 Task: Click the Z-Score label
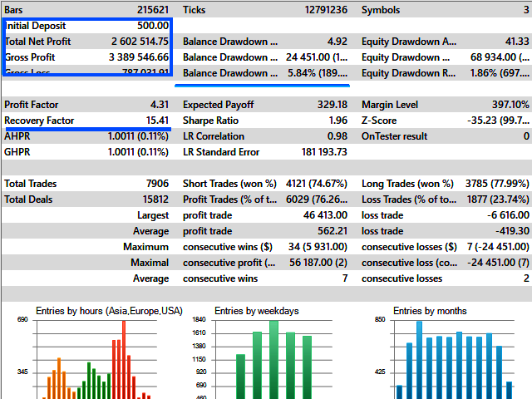click(379, 121)
